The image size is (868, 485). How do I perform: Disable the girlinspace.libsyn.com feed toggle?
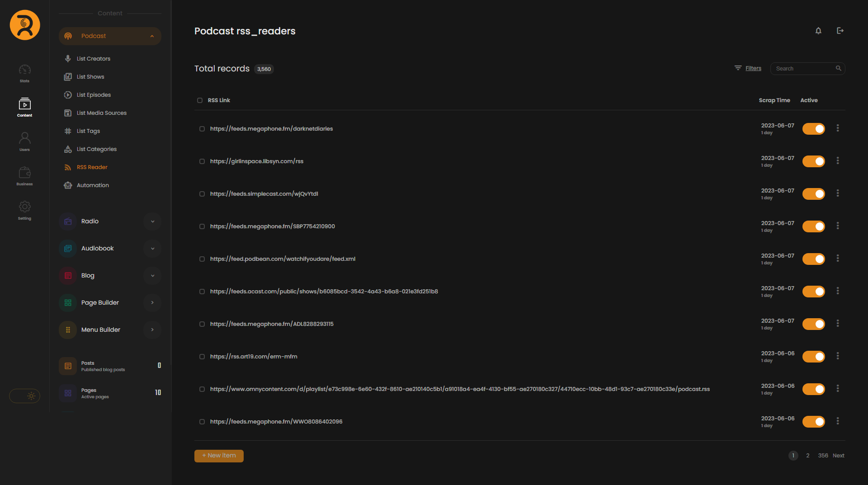click(813, 161)
